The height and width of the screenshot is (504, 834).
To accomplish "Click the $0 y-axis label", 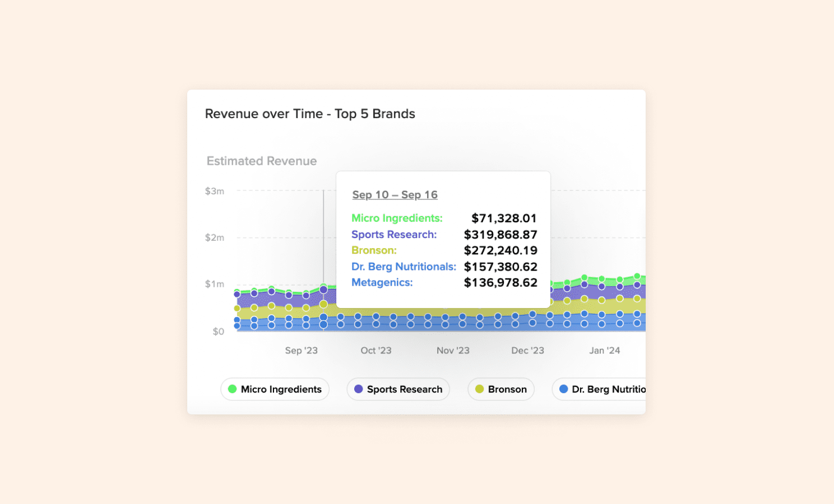I will pos(218,332).
